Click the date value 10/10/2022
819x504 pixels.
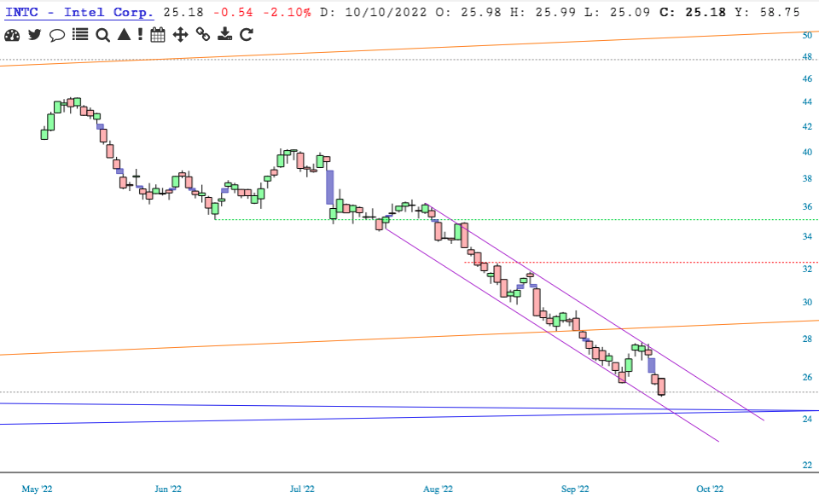(x=386, y=12)
